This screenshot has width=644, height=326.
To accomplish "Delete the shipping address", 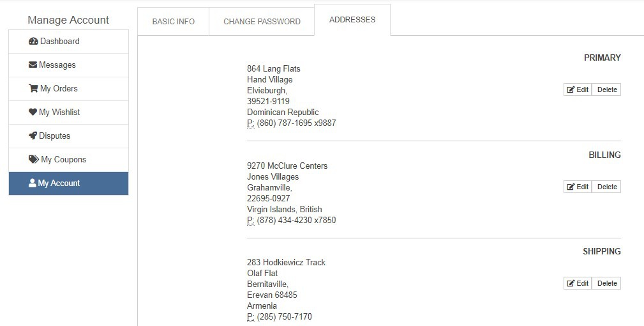I will [606, 284].
